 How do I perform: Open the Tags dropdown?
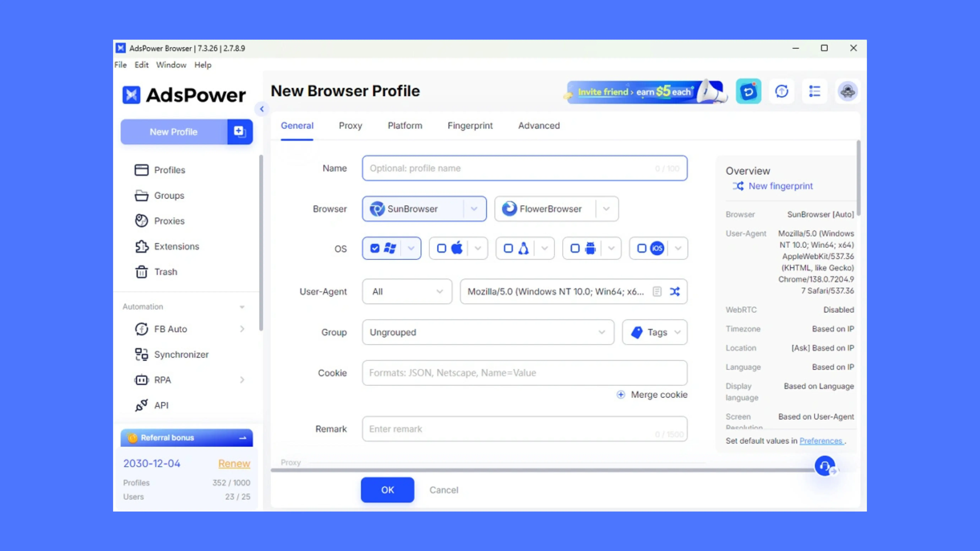[x=655, y=332]
